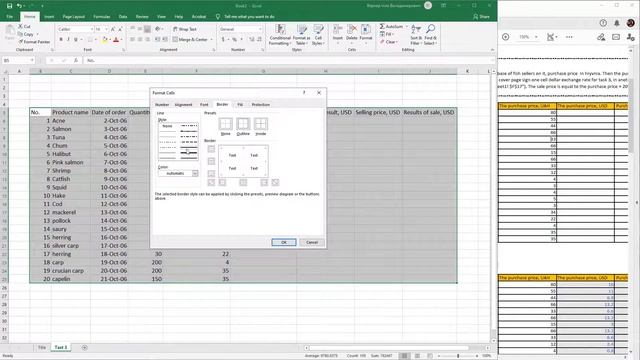Open Cell Styles gallery
This screenshot has height=360, width=640.
point(318,35)
